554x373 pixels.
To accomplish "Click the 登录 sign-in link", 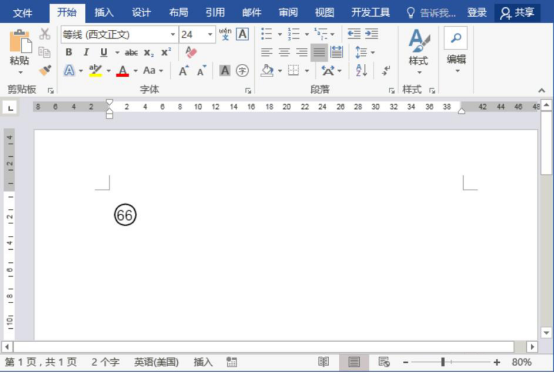I will (477, 13).
